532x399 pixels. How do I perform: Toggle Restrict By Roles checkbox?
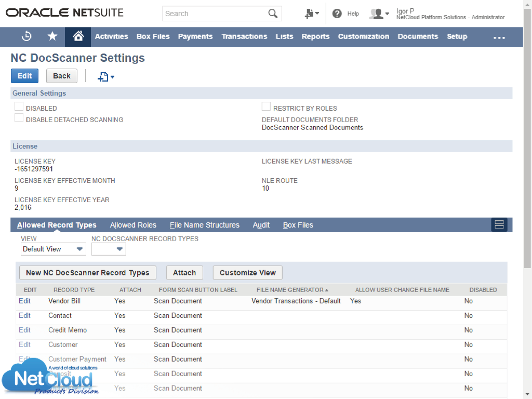click(267, 107)
